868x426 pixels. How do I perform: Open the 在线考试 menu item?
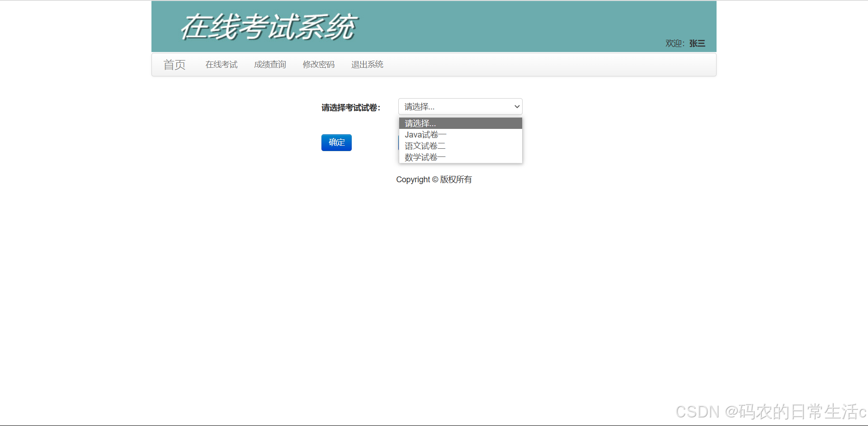[221, 65]
